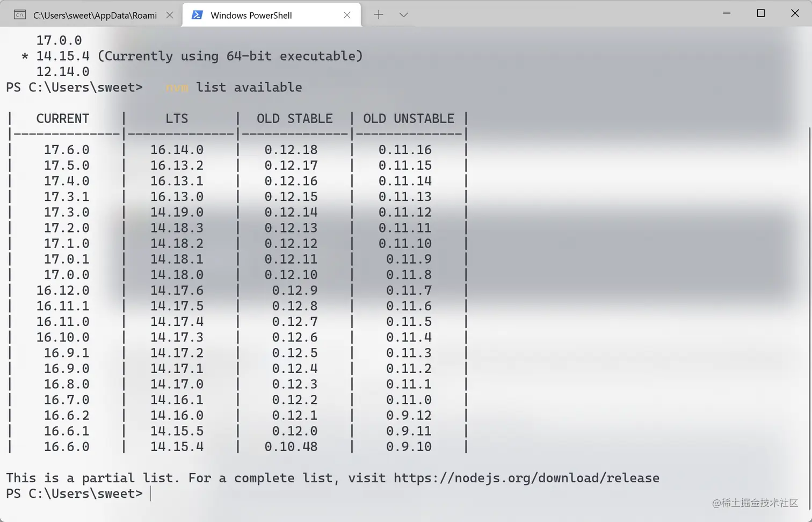Click version 17.5.0 in CURRENT column
Image resolution: width=812 pixels, height=522 pixels.
(67, 165)
